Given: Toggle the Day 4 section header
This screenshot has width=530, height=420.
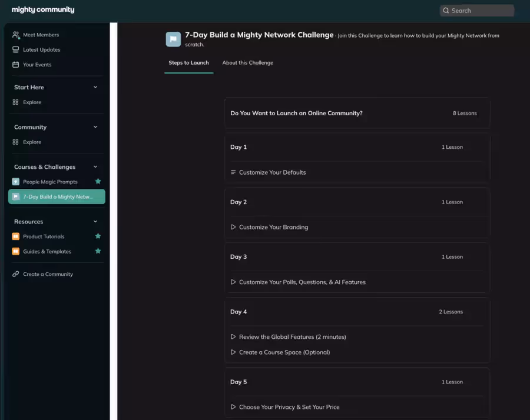Looking at the screenshot, I should coord(357,312).
